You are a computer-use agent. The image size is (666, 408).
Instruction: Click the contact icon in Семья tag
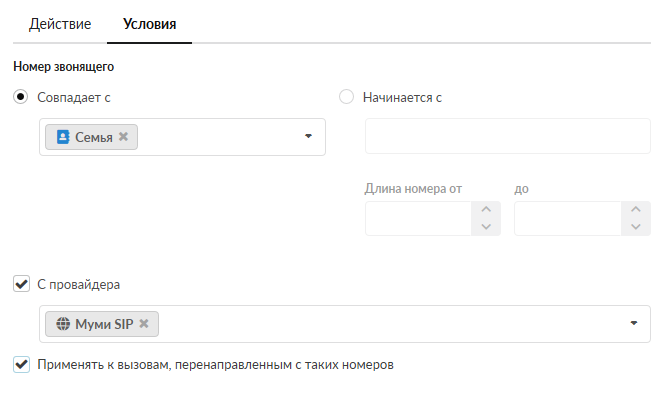pos(63,137)
